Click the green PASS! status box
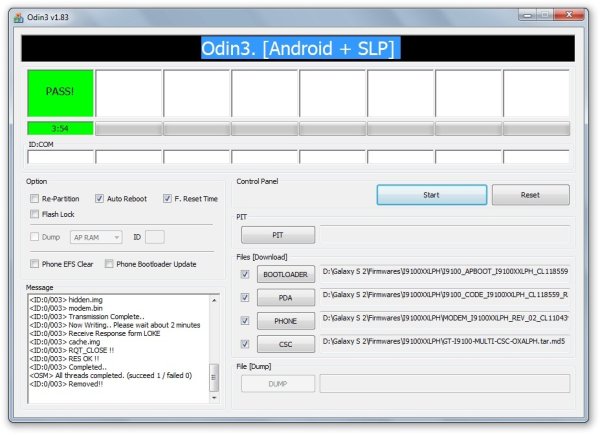Viewport: 600px width, 435px height. 60,93
